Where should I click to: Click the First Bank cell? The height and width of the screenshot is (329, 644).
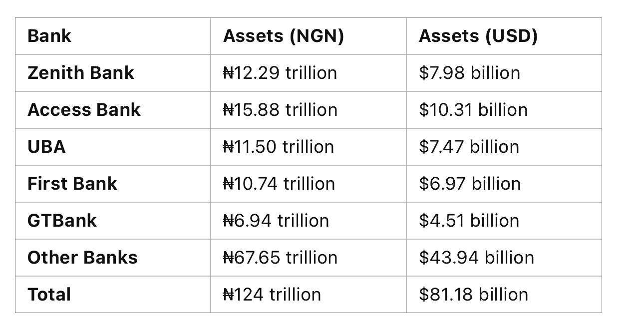(72, 184)
